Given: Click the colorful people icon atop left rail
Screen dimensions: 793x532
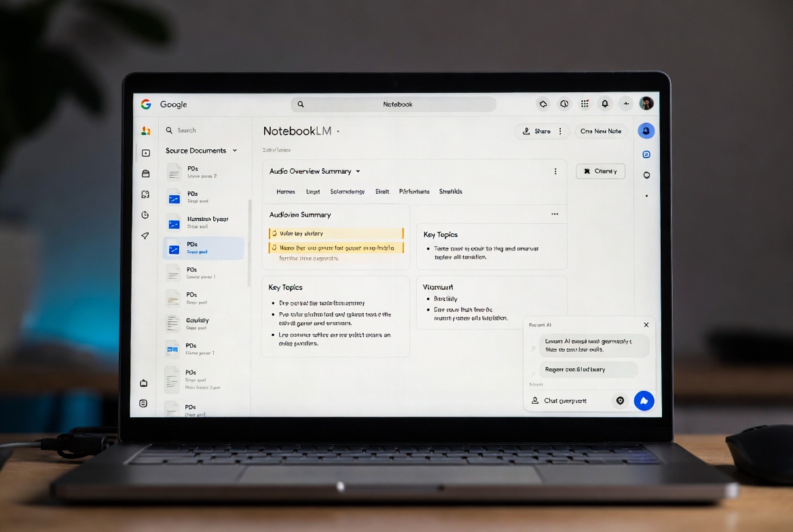Looking at the screenshot, I should click(146, 131).
